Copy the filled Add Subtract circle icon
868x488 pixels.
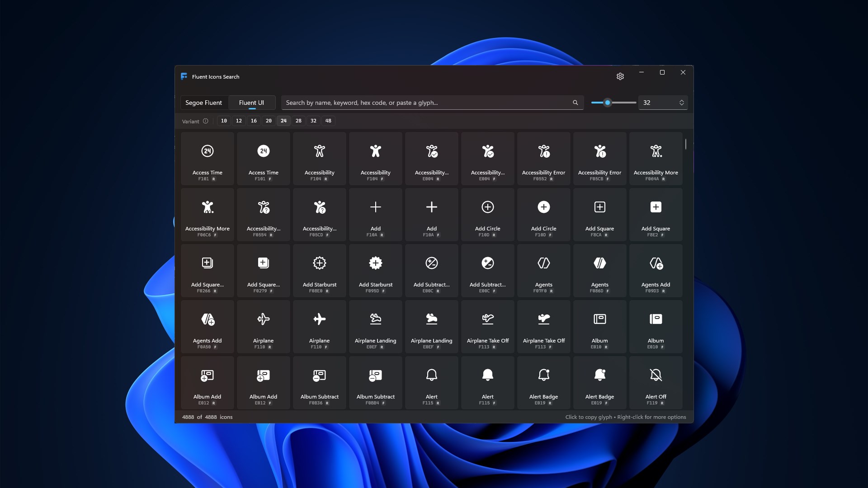click(488, 271)
